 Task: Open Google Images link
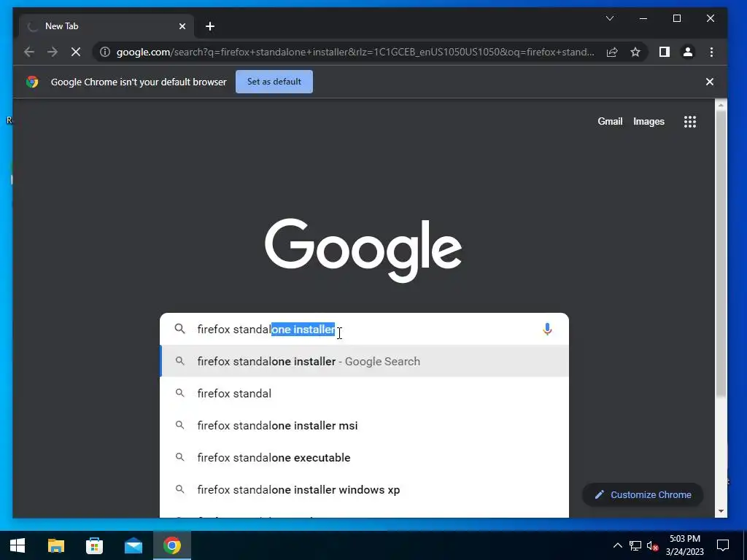tap(649, 122)
